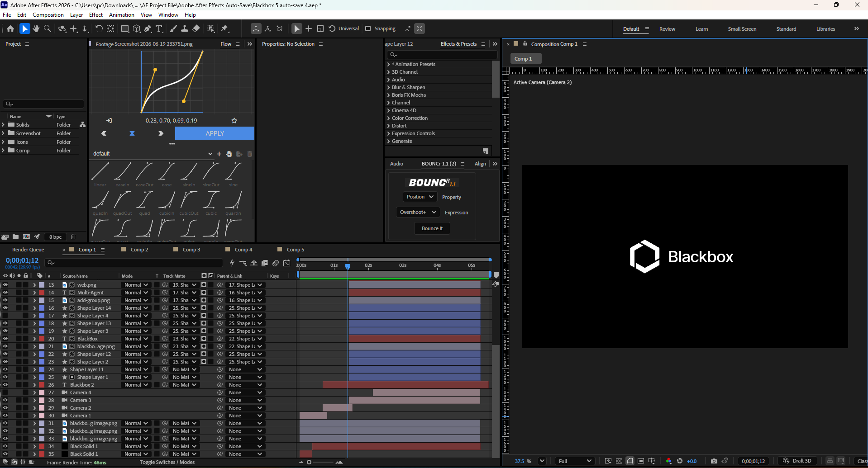Select the Pen tool
The height and width of the screenshot is (468, 868).
click(x=148, y=28)
